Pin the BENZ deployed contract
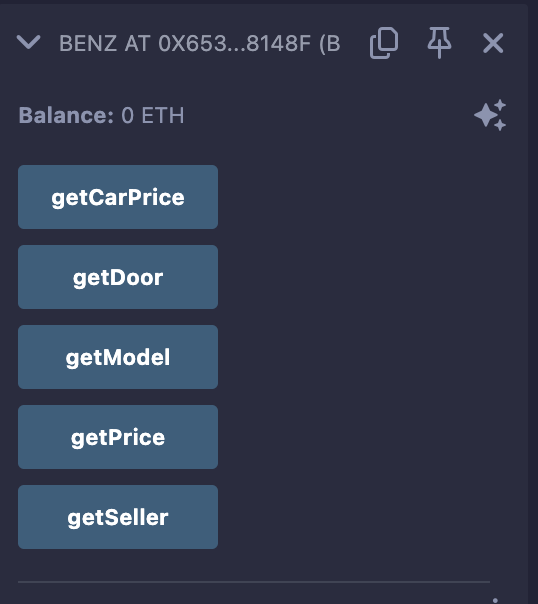The image size is (538, 604). click(x=439, y=43)
